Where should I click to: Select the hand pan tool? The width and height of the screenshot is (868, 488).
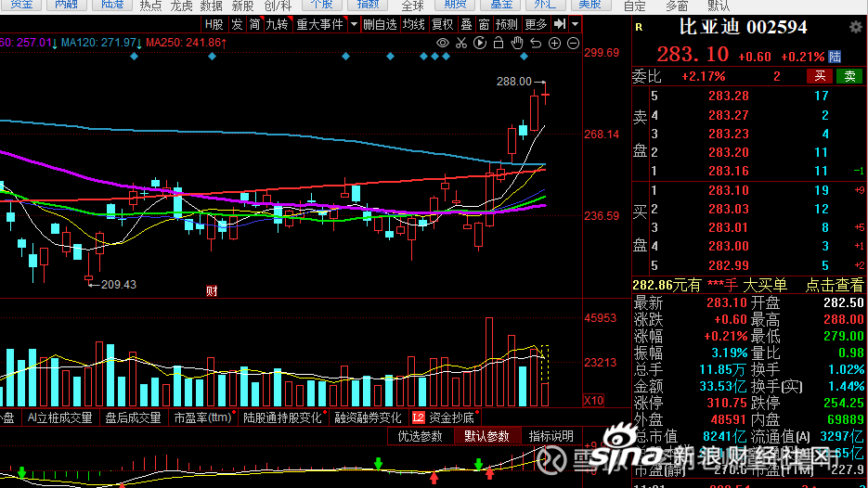517,43
